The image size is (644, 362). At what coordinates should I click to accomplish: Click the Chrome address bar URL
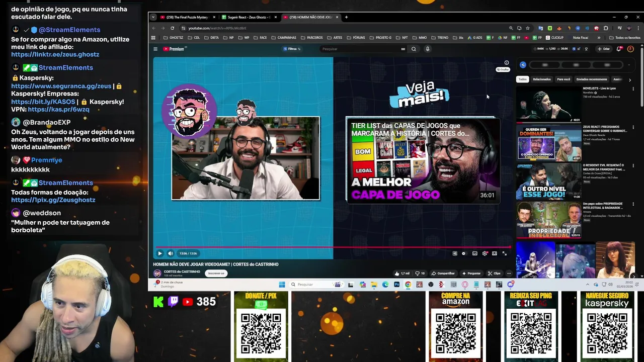(217, 28)
